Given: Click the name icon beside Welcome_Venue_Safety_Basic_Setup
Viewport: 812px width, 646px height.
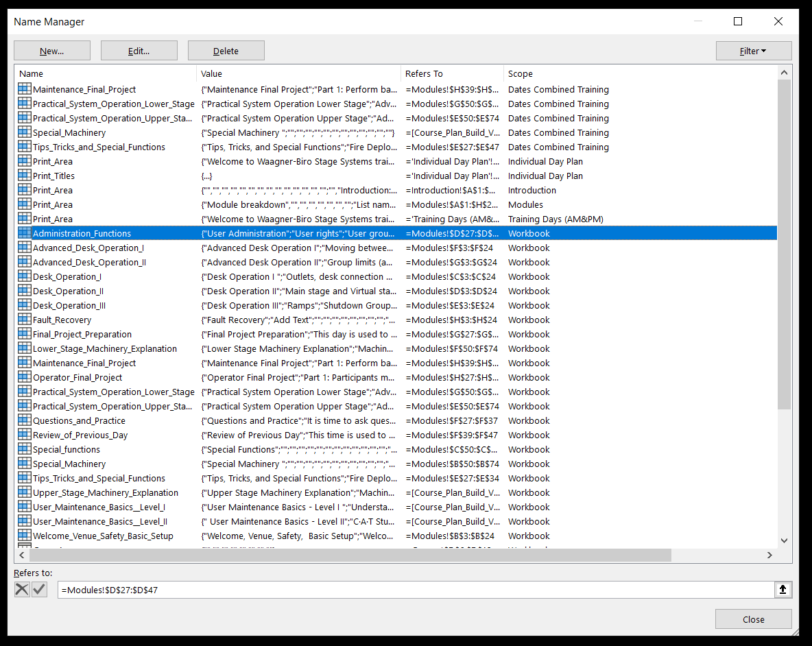Looking at the screenshot, I should click(x=24, y=536).
